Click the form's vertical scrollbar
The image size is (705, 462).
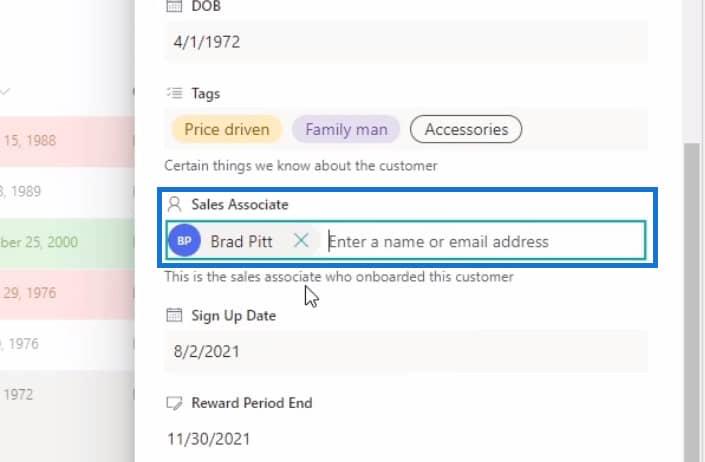coord(691,300)
